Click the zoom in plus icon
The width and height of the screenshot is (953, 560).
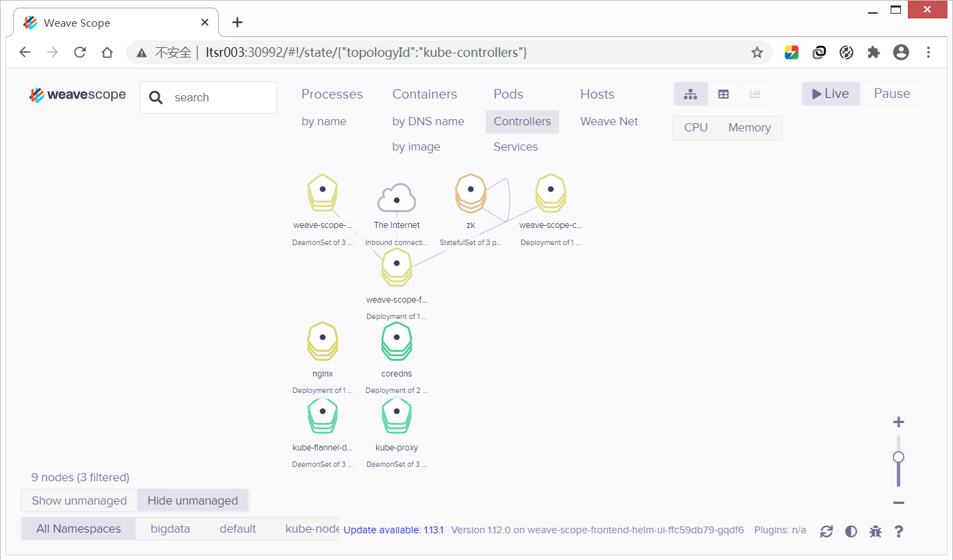click(x=899, y=422)
